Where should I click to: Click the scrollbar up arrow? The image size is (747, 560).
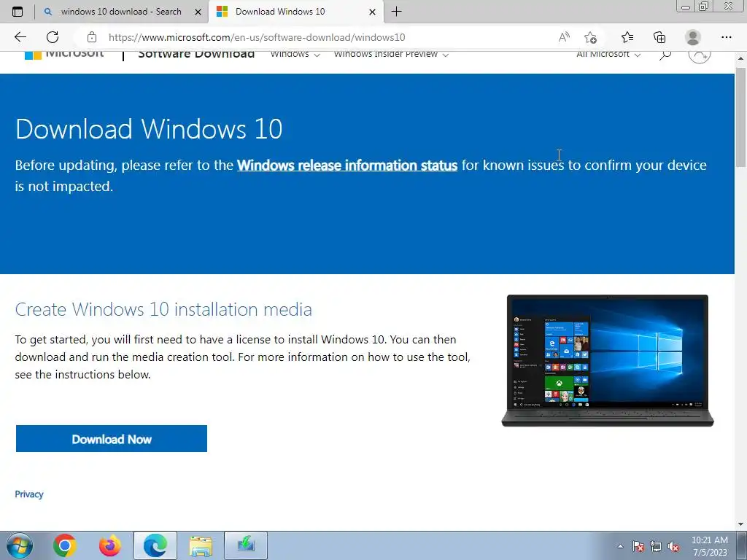click(740, 58)
